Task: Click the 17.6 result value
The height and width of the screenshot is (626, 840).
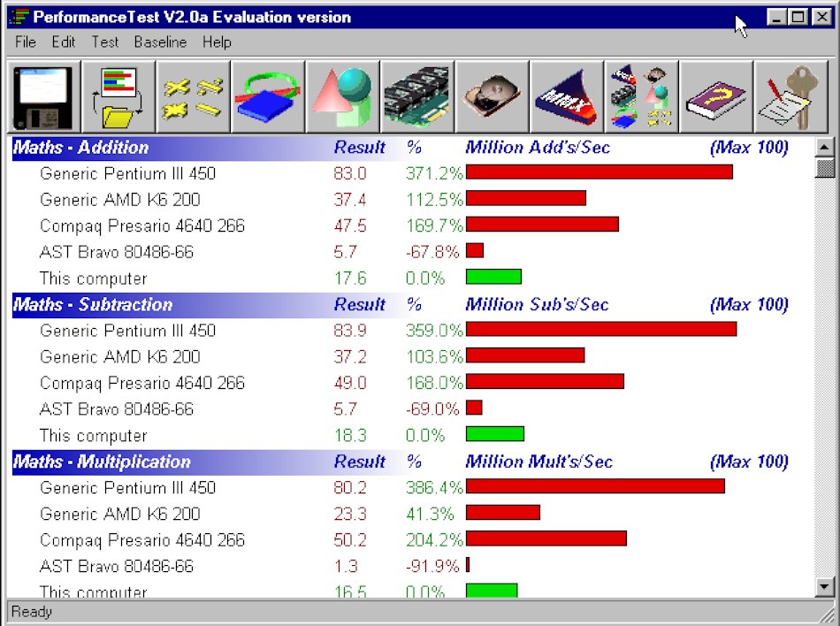Action: tap(350, 279)
